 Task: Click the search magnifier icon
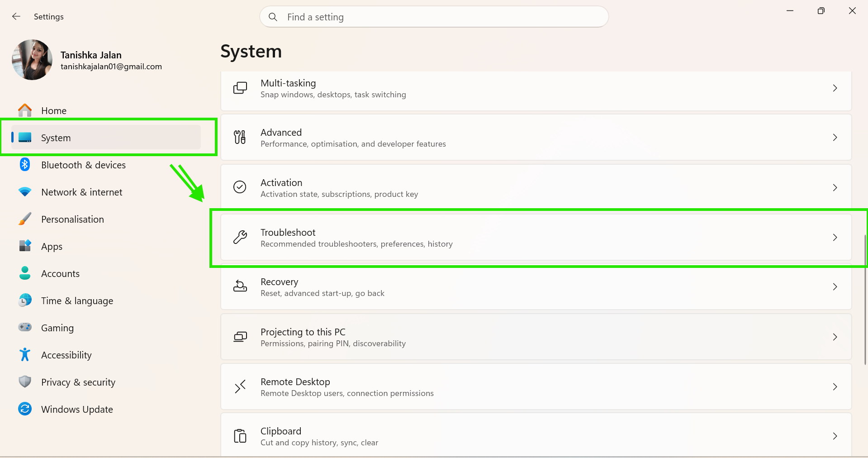(273, 17)
